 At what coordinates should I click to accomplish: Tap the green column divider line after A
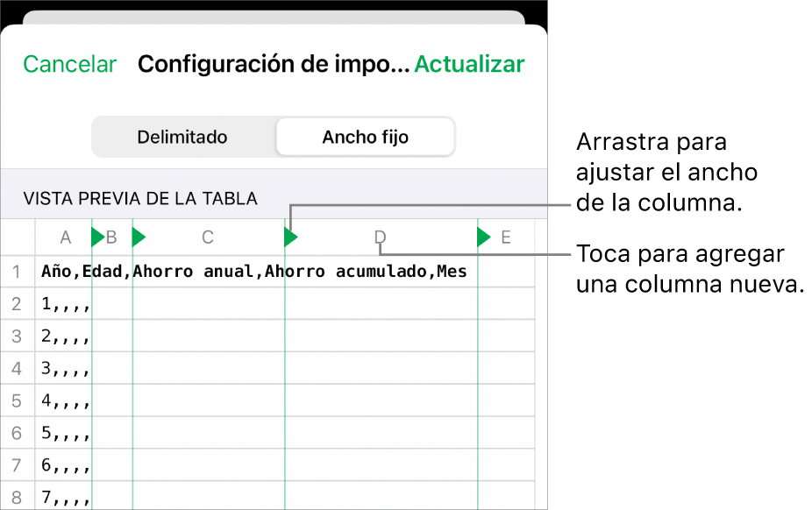[x=92, y=351]
